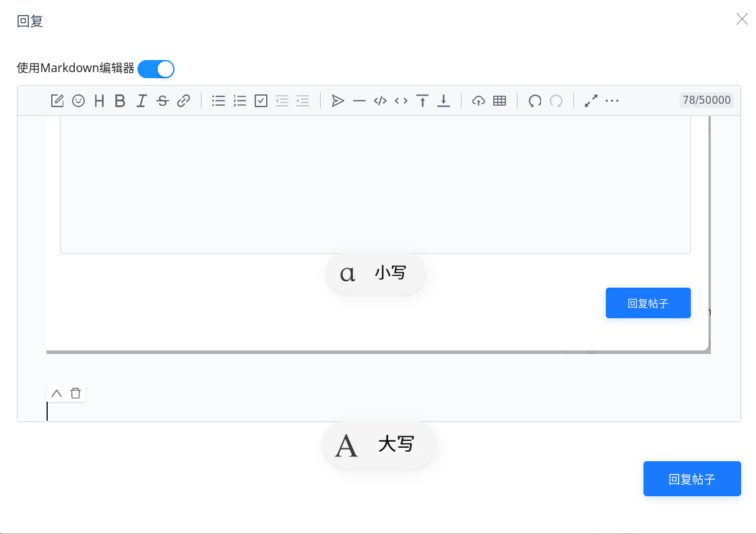Apply bold formatting with the B icon

pos(120,100)
